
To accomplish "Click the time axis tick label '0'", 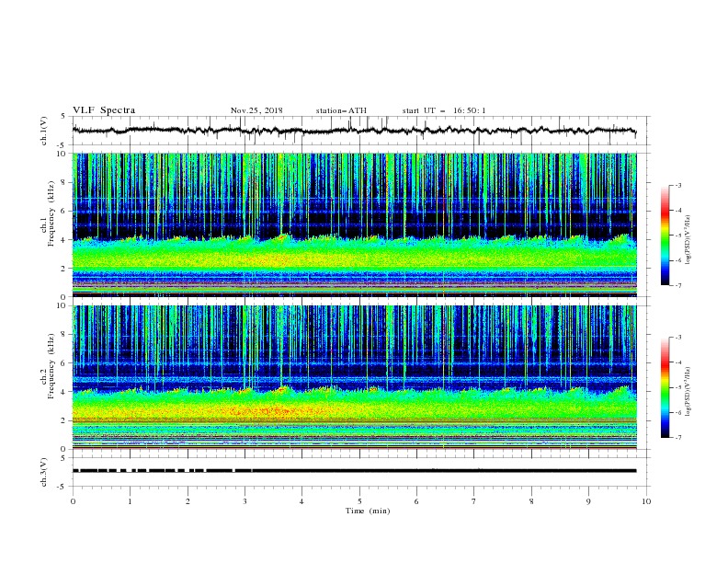I will pyautogui.click(x=73, y=501).
